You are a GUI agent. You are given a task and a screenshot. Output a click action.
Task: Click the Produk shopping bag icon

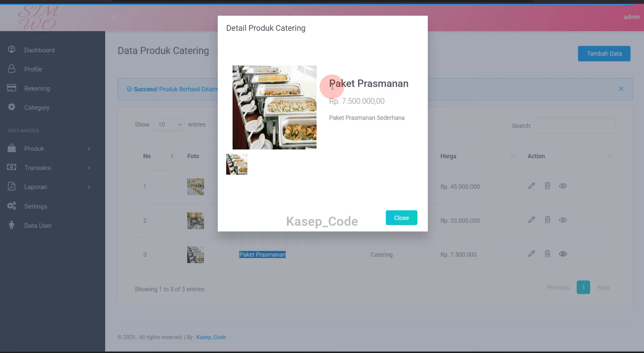tap(12, 148)
